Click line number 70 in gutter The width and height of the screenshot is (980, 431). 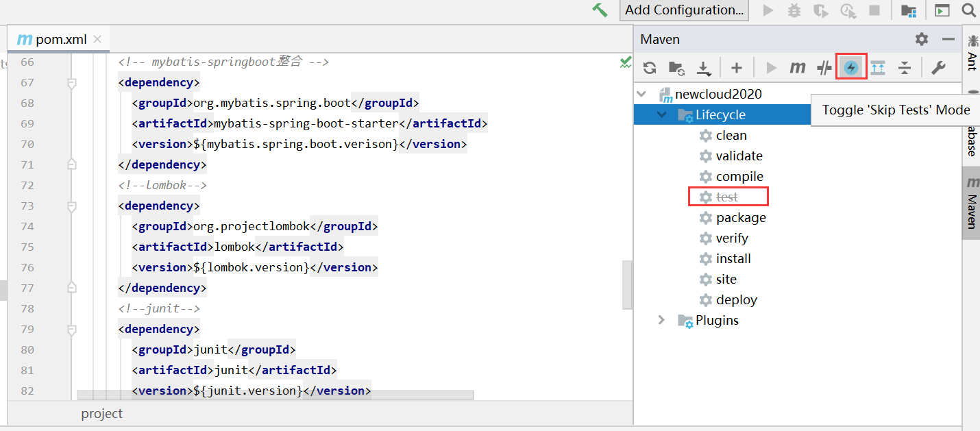27,144
